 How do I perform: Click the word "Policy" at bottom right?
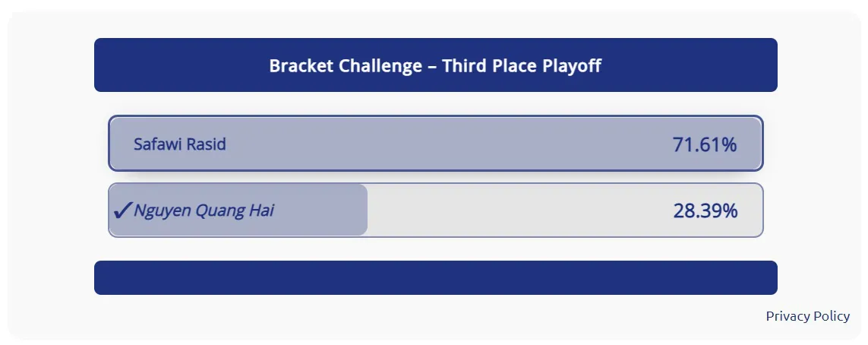pos(829,316)
